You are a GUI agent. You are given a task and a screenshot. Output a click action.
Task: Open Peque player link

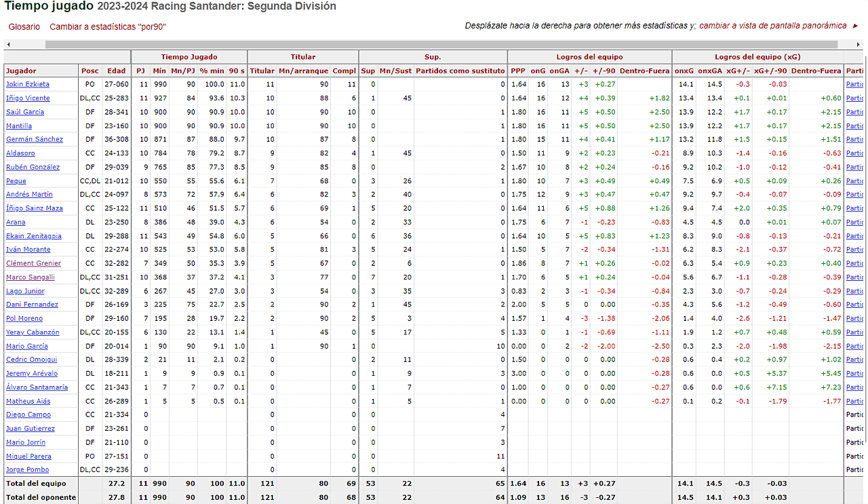[16, 181]
